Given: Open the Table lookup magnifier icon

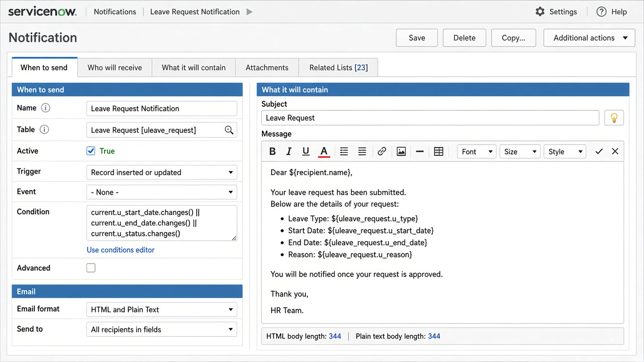Looking at the screenshot, I should (229, 130).
